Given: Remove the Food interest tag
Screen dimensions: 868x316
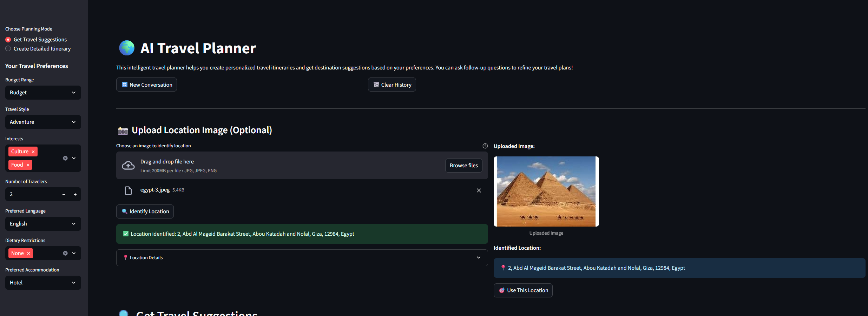Looking at the screenshot, I should pos(28,165).
